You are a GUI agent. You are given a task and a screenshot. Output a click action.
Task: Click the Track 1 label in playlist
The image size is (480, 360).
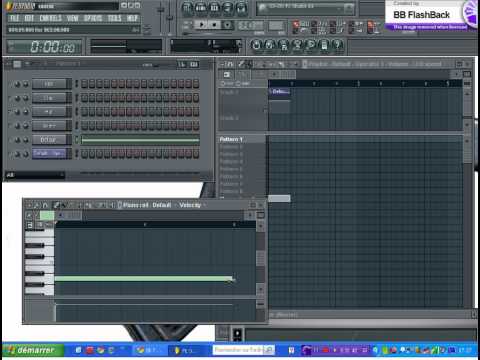(x=229, y=92)
